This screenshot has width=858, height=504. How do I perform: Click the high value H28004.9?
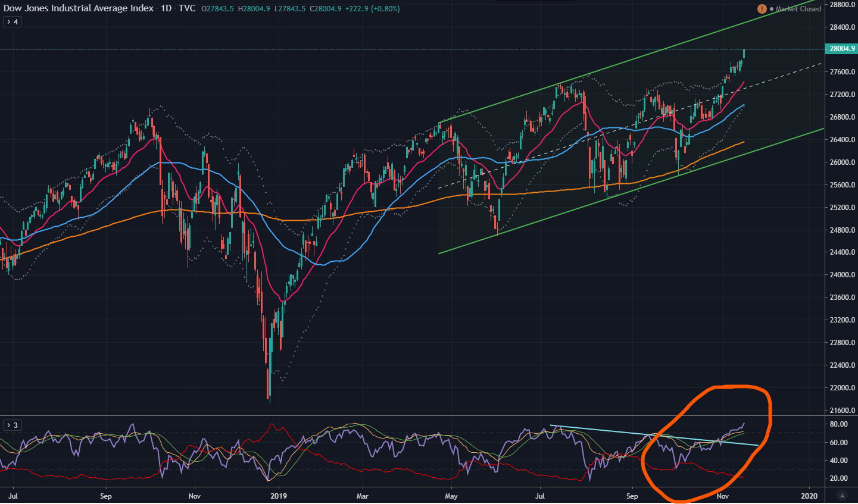pos(254,9)
